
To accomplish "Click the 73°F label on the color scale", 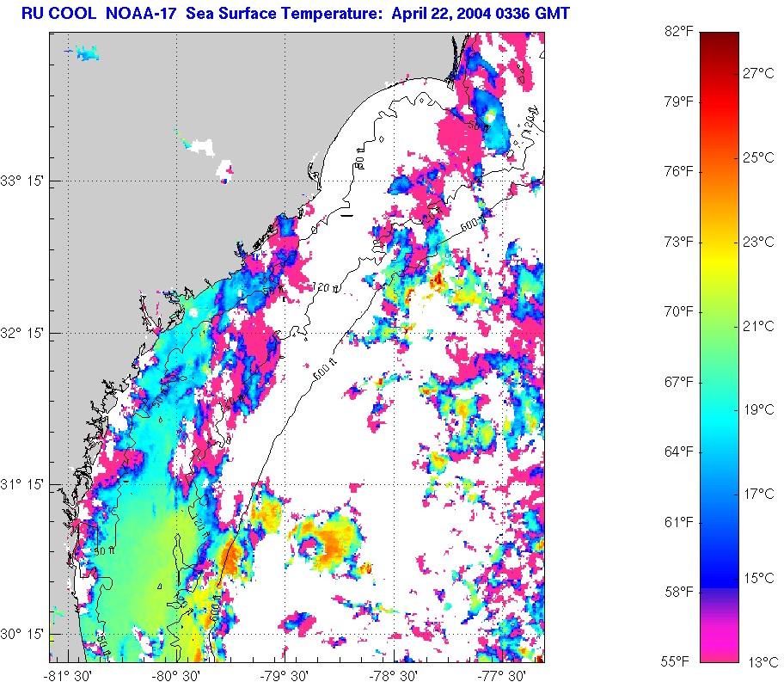I will [678, 242].
